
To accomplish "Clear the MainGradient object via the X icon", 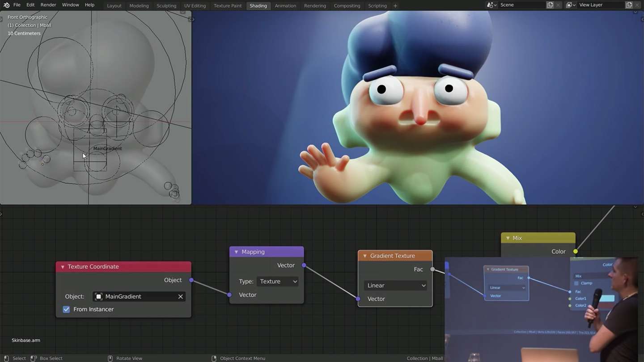I will 180,296.
